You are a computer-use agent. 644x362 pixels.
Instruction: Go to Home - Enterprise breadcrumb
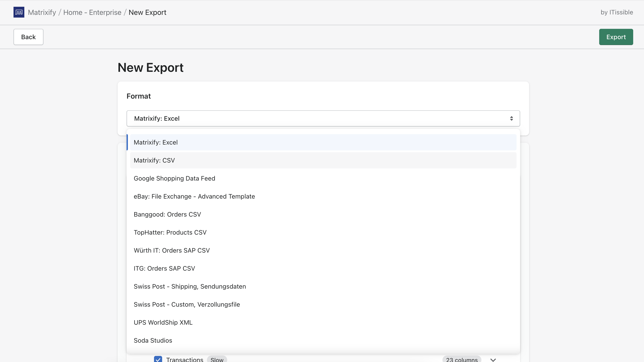(92, 12)
